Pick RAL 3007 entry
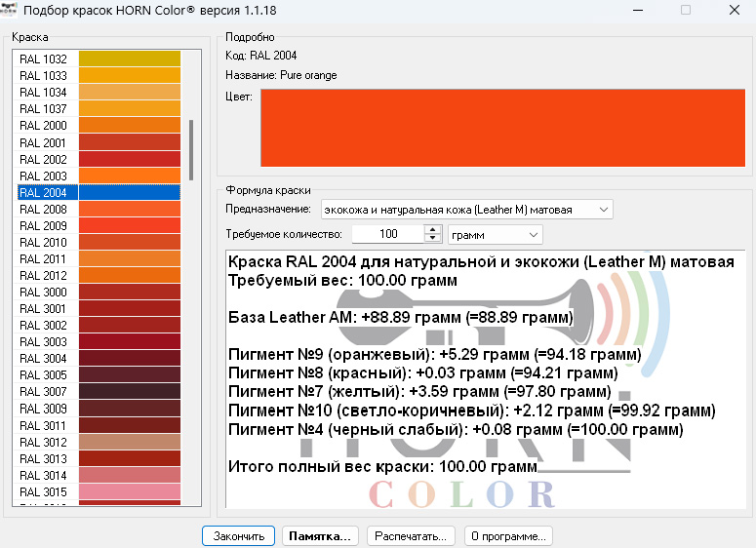The image size is (756, 548). [x=99, y=391]
